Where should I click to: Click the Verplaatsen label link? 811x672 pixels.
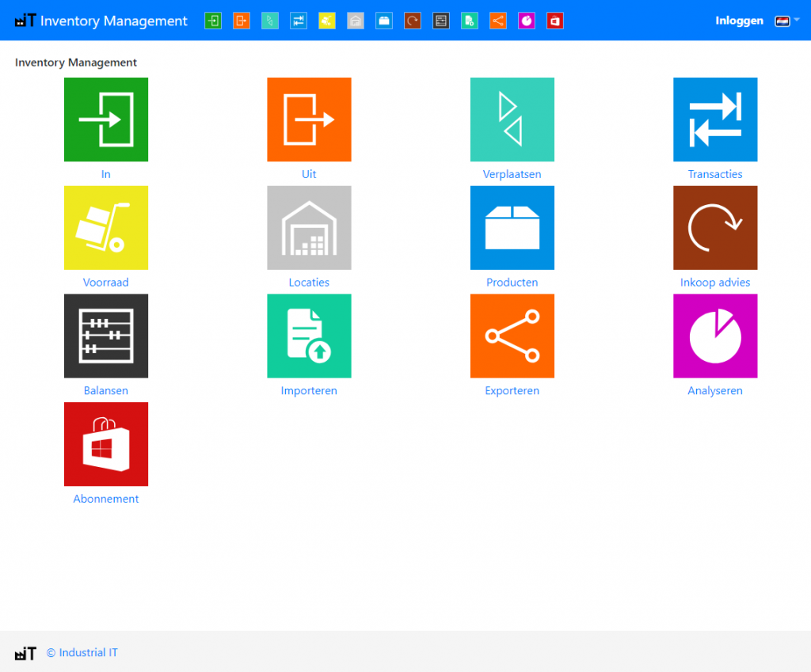pos(512,174)
